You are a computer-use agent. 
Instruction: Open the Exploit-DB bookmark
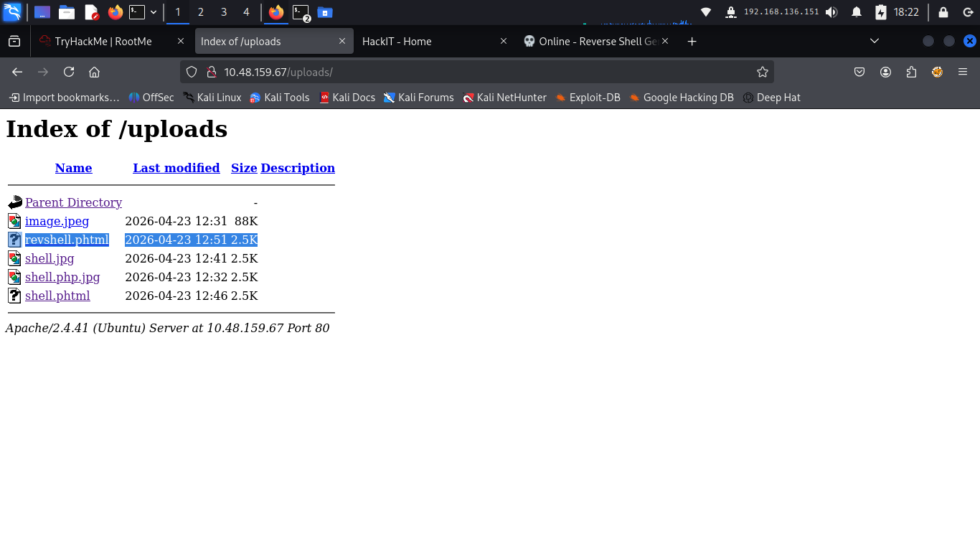tap(588, 98)
